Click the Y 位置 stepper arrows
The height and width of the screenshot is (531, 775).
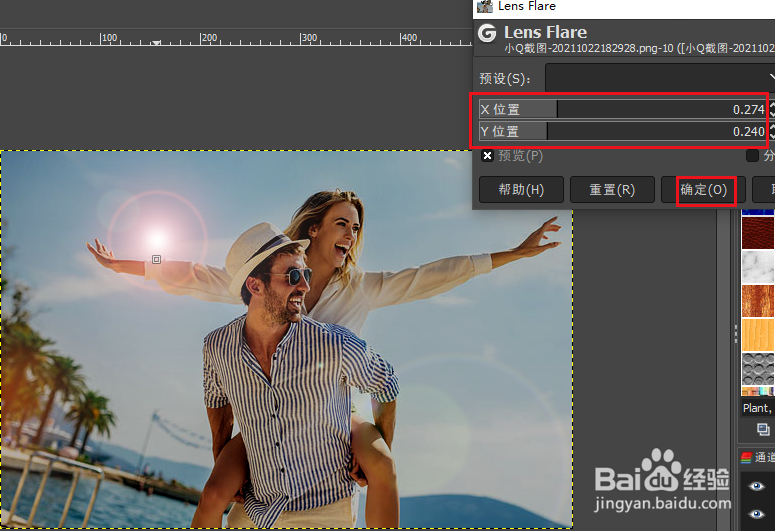772,132
